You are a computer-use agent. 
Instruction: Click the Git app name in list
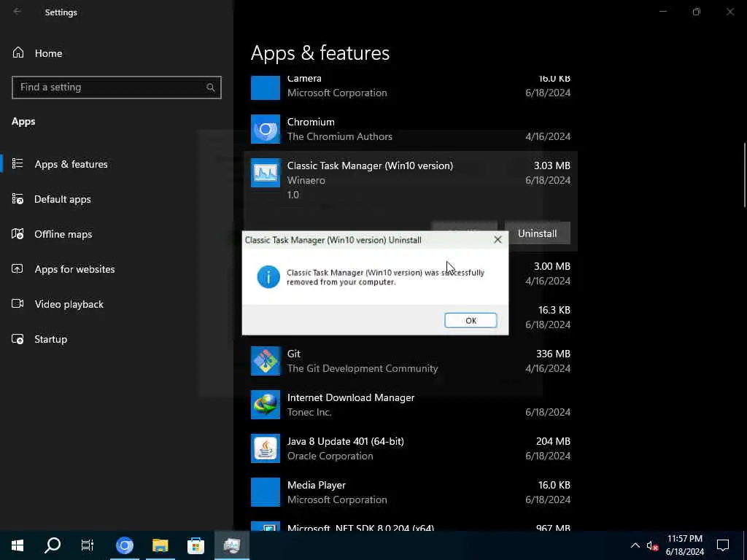click(x=293, y=354)
